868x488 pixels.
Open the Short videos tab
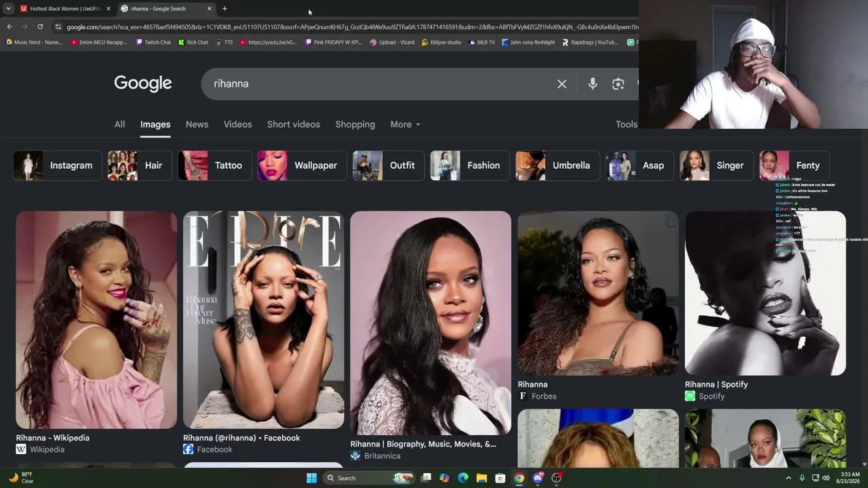click(x=294, y=125)
